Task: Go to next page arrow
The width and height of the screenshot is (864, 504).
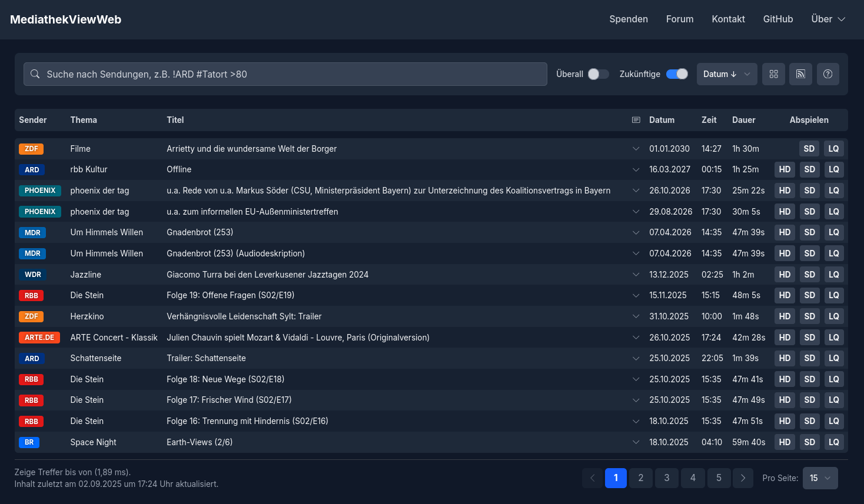Action: 743,478
